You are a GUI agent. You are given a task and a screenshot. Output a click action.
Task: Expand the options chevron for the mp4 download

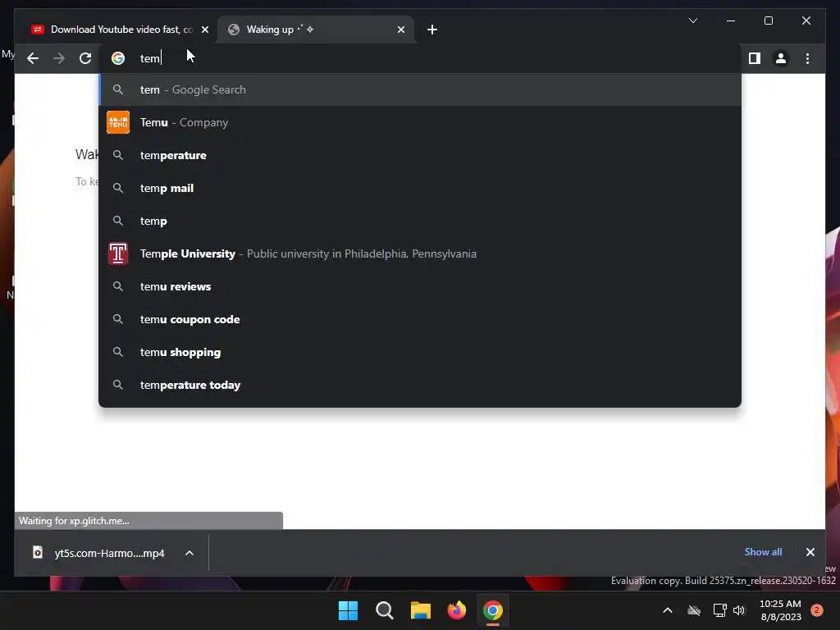tap(189, 554)
